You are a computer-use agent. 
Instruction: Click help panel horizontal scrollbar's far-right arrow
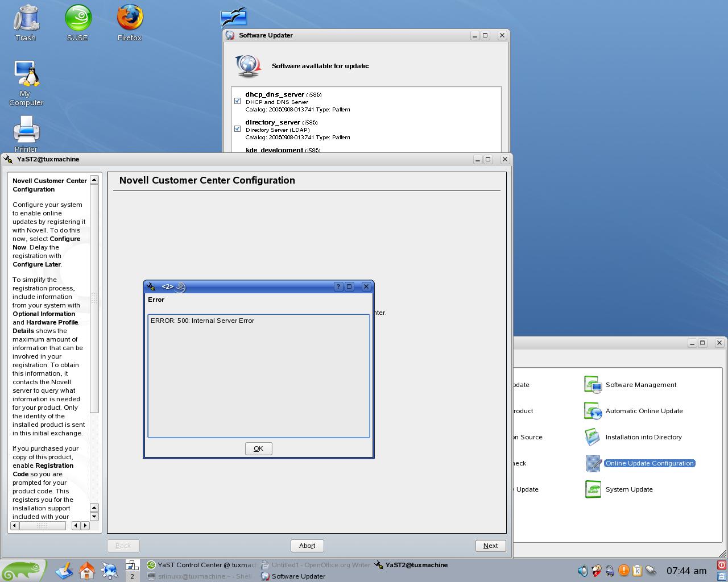coord(85,526)
